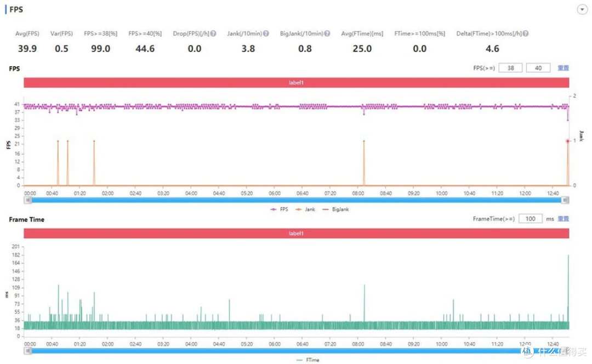Click the FrameTime threshold field showing 100
Screen dimensions: 592x364
[x=530, y=219]
